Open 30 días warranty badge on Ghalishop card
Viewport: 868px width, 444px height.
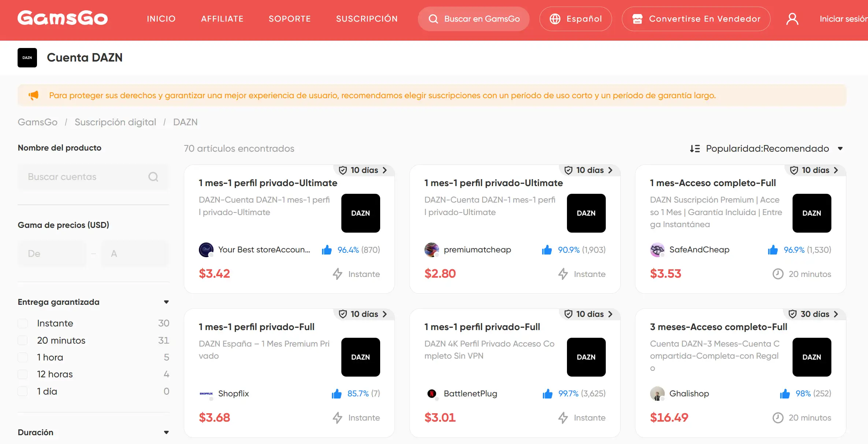point(815,314)
